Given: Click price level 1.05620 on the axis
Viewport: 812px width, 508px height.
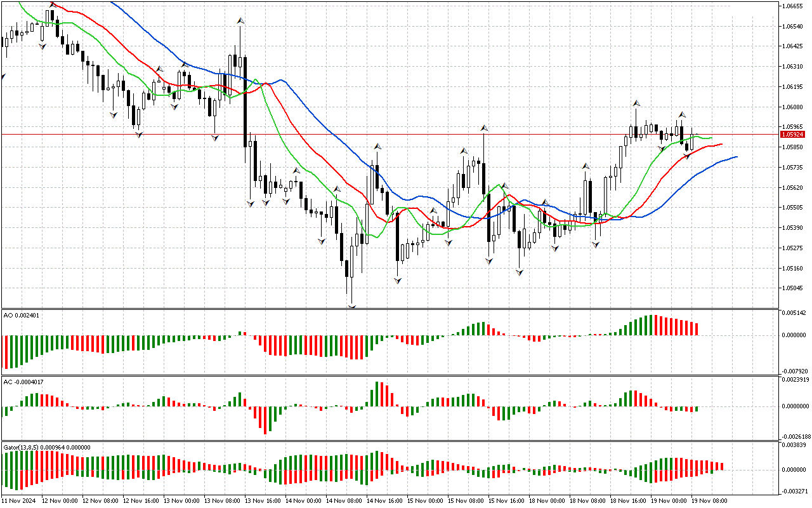Looking at the screenshot, I should pyautogui.click(x=794, y=187).
